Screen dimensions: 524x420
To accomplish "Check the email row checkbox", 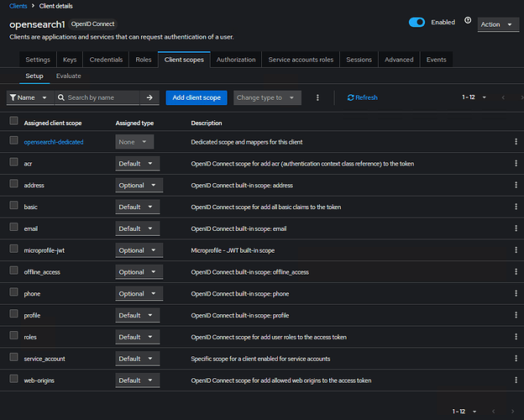I will [x=13, y=227].
